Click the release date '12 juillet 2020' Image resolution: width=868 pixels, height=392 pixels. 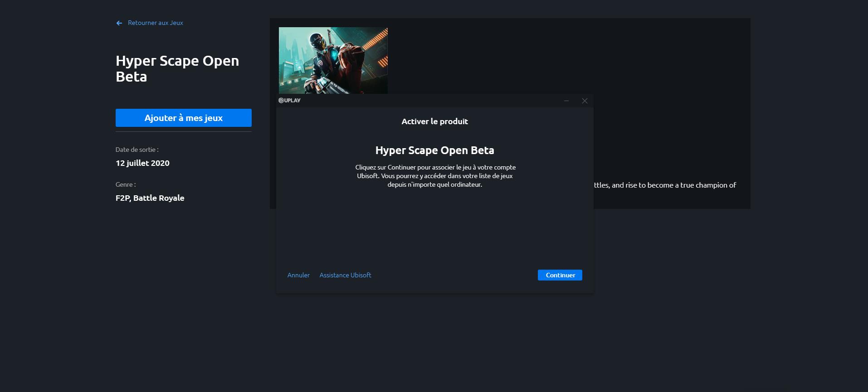[x=142, y=163]
